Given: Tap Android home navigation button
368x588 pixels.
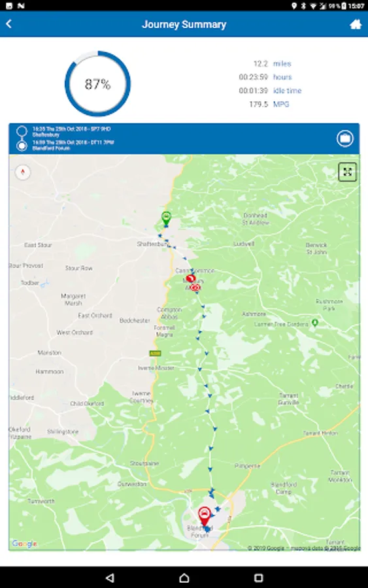Looking at the screenshot, I should pos(184,578).
